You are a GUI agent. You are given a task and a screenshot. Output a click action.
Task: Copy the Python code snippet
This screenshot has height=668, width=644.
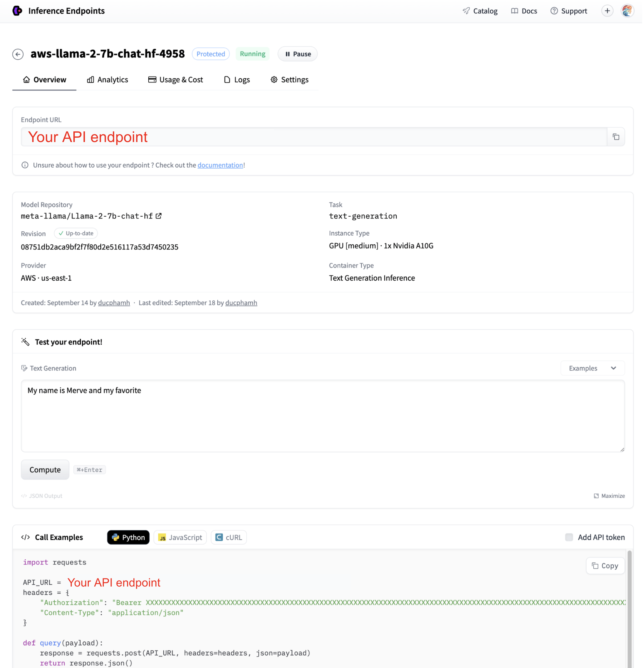point(605,565)
